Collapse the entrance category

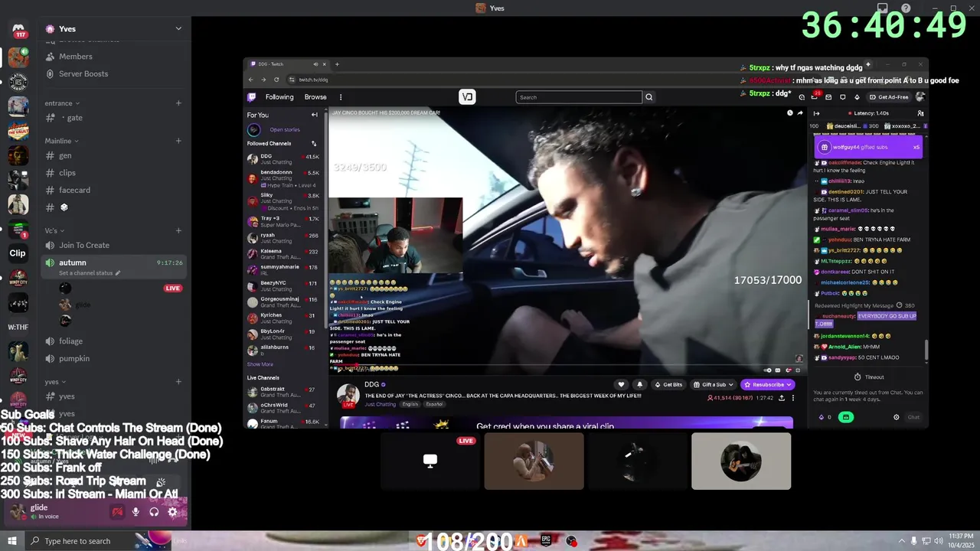[63, 103]
